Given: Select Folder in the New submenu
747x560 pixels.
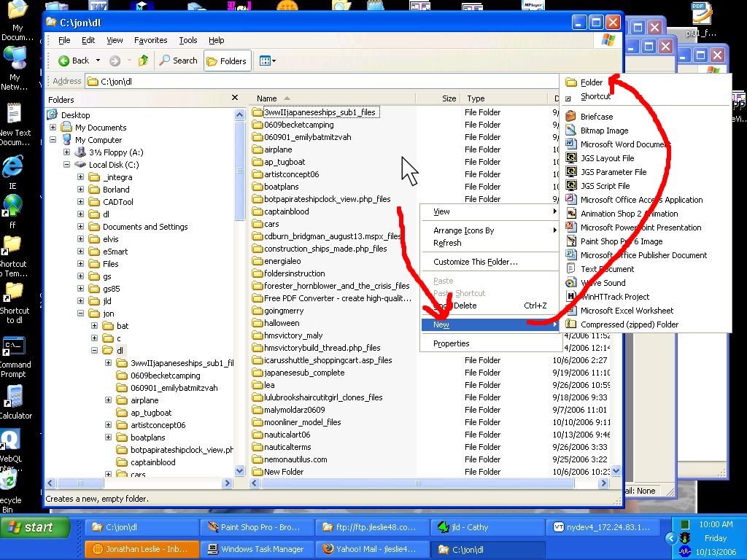Looking at the screenshot, I should 591,82.
